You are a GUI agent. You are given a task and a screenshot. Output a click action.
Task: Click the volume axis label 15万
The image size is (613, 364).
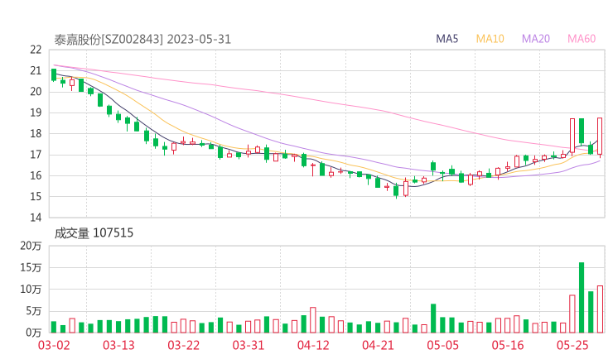pos(31,267)
